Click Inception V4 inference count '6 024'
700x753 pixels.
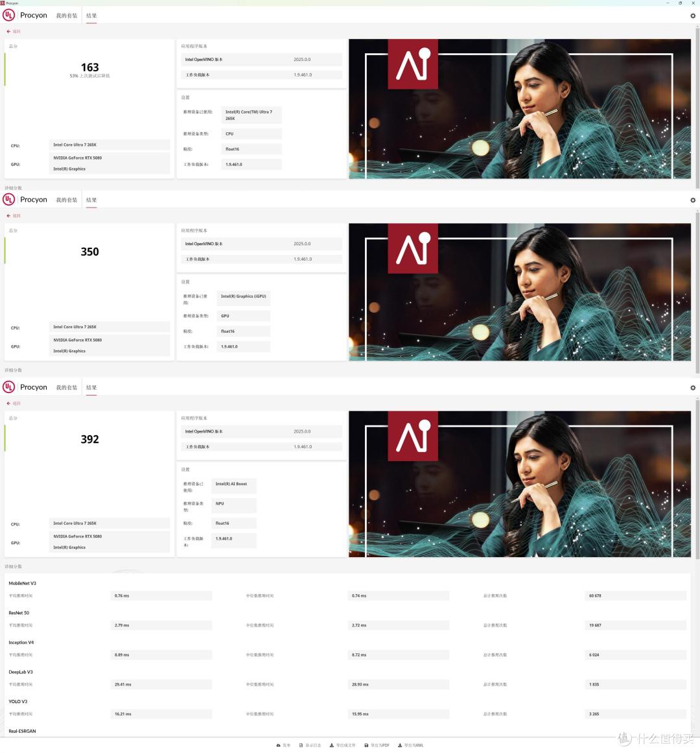pos(636,655)
